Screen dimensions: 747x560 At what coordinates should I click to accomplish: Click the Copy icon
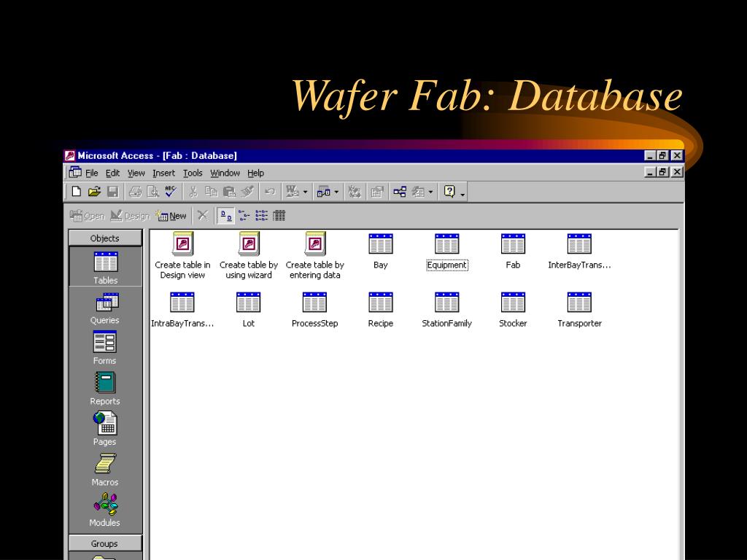pyautogui.click(x=211, y=192)
